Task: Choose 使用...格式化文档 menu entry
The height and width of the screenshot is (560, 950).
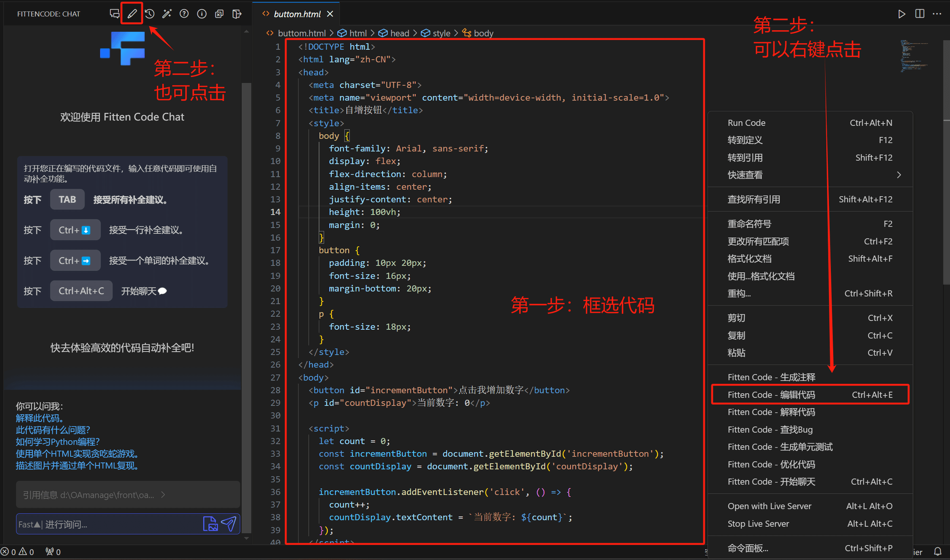Action: tap(810, 276)
